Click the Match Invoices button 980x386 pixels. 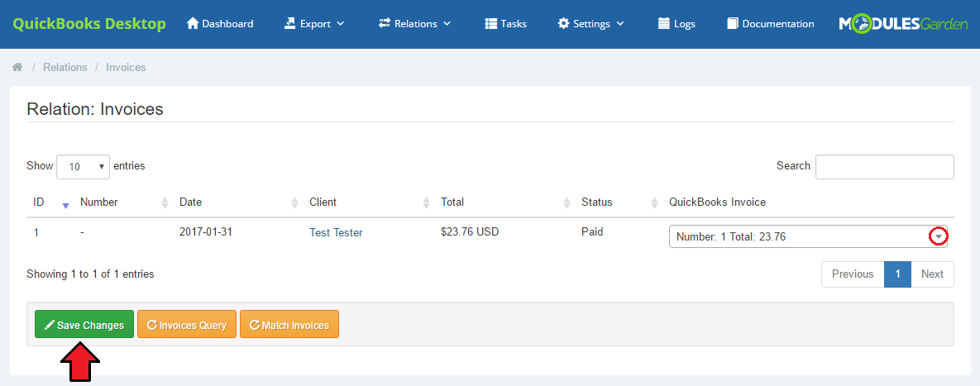coord(289,324)
